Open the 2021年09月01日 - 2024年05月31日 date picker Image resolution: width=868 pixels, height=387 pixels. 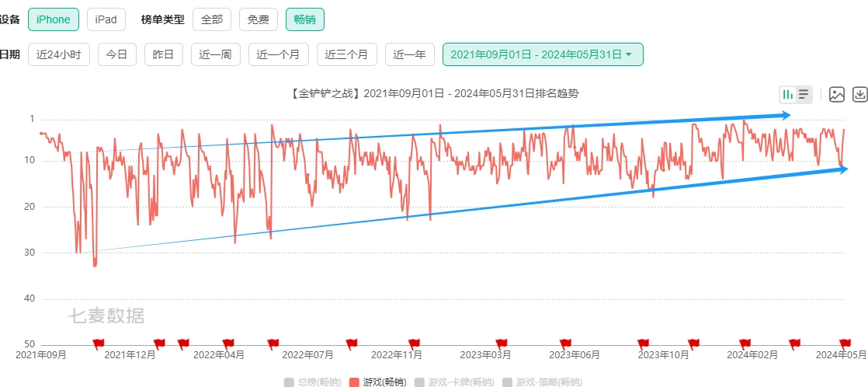[x=543, y=54]
